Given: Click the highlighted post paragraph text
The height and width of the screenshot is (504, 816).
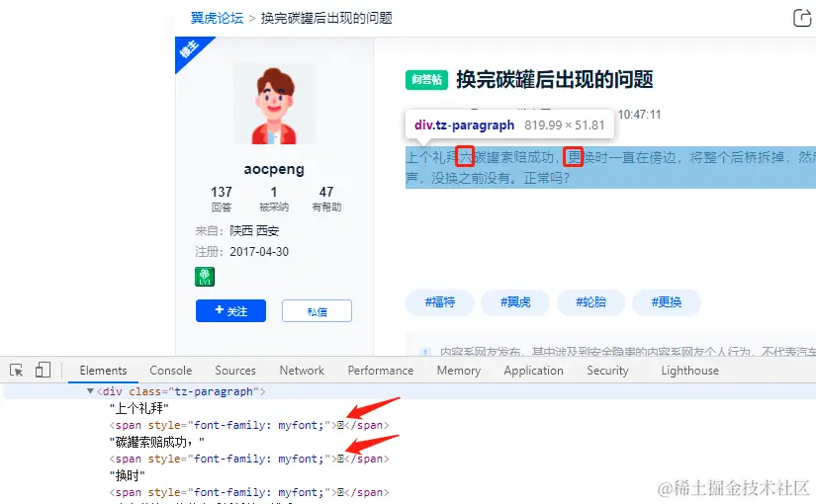Looking at the screenshot, I should click(610, 167).
